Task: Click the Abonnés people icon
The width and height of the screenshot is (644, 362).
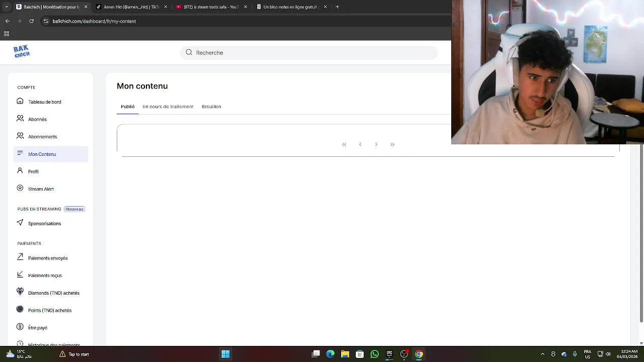Action: coord(20,119)
